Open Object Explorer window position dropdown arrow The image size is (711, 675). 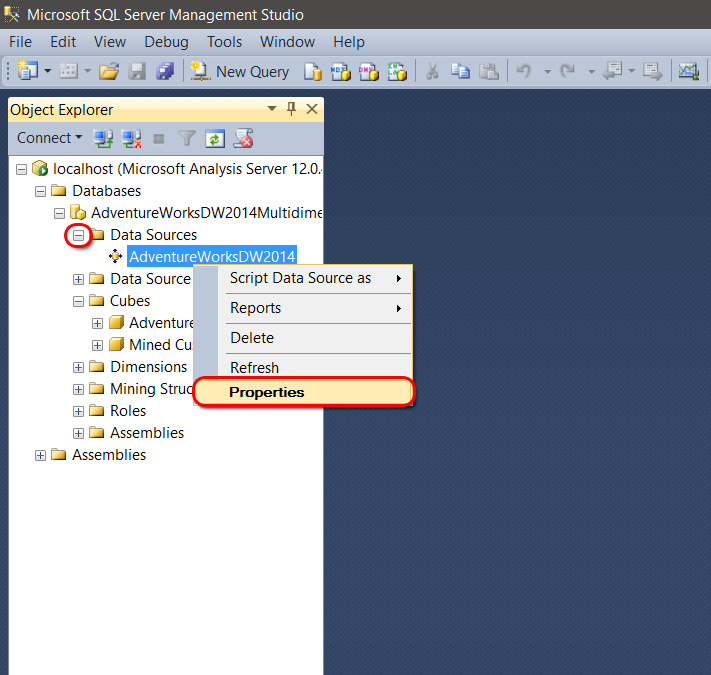click(x=272, y=109)
